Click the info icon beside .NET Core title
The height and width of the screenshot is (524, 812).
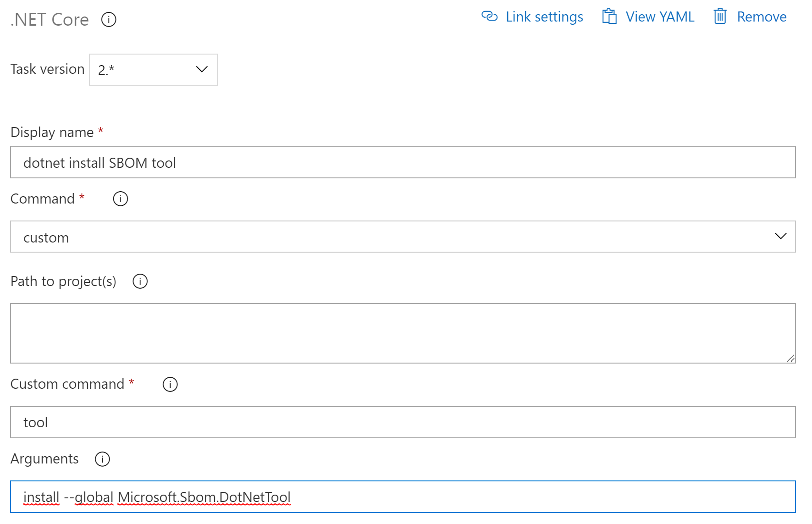[109, 20]
